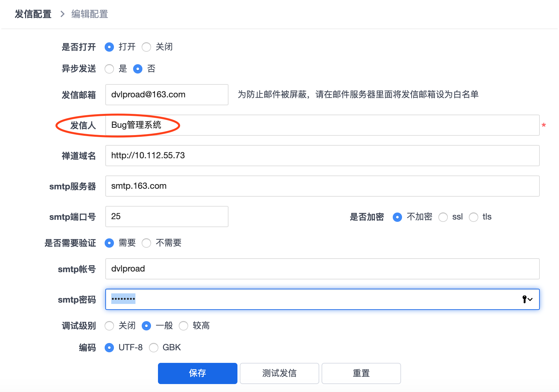Image resolution: width=559 pixels, height=392 pixels.
Task: Select GBK encoding
Action: (154, 348)
